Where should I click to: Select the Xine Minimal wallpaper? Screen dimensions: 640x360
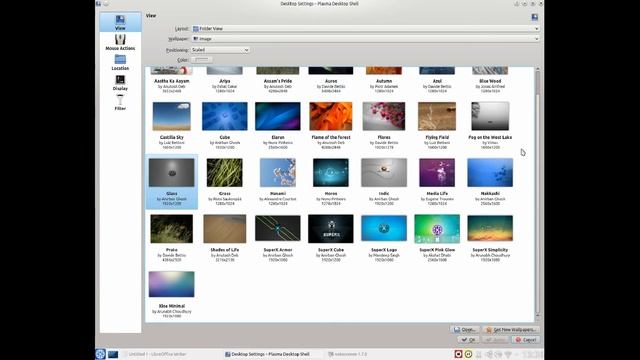coord(171,294)
